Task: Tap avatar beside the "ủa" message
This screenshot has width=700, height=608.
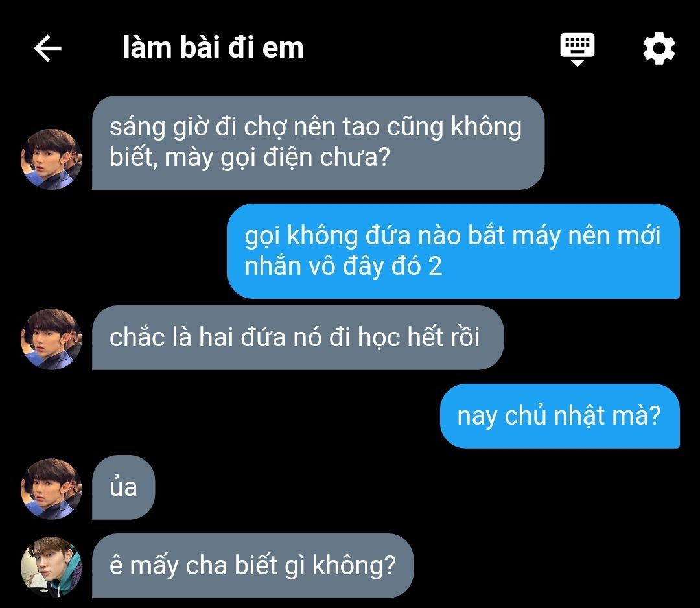Action: click(51, 489)
